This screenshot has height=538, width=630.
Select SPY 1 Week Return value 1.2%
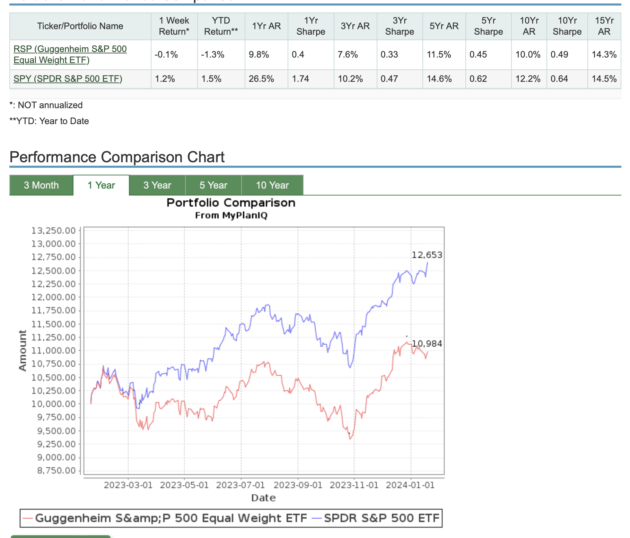pyautogui.click(x=165, y=79)
